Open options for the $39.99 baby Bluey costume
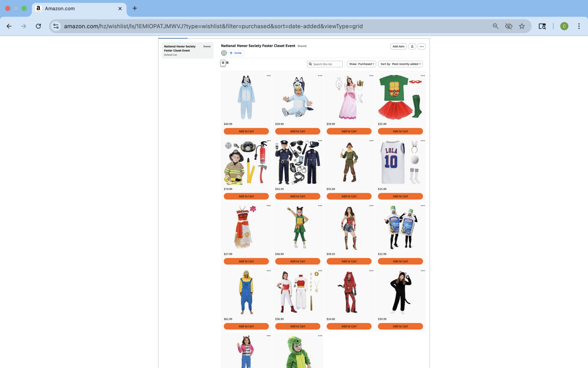 pos(320,75)
